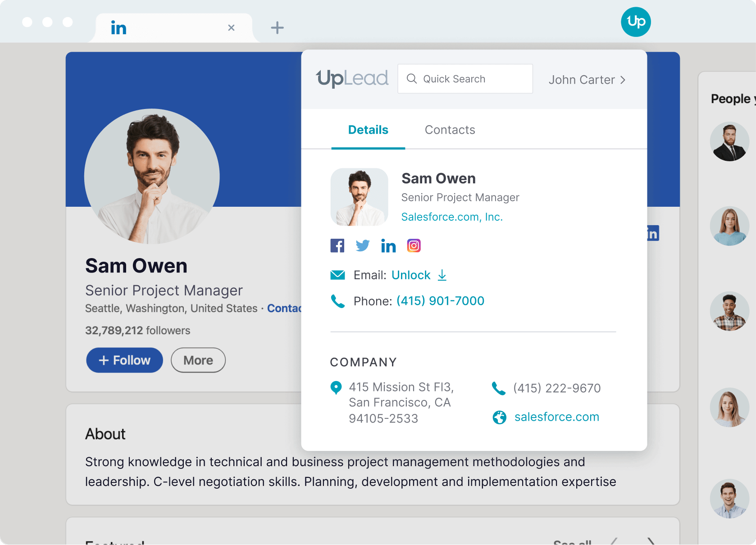756x545 pixels.
Task: Switch to the Contacts tab
Action: (450, 130)
